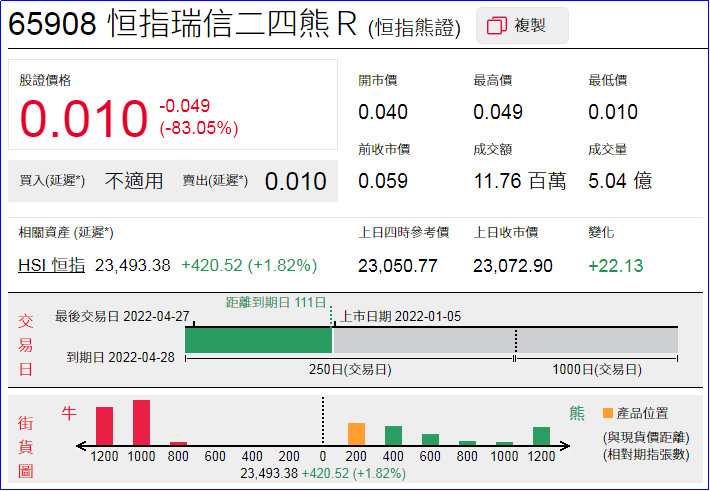This screenshot has height=491, width=710.
Task: Click the 到期日 2022-04-28 label
Action: pyautogui.click(x=120, y=357)
